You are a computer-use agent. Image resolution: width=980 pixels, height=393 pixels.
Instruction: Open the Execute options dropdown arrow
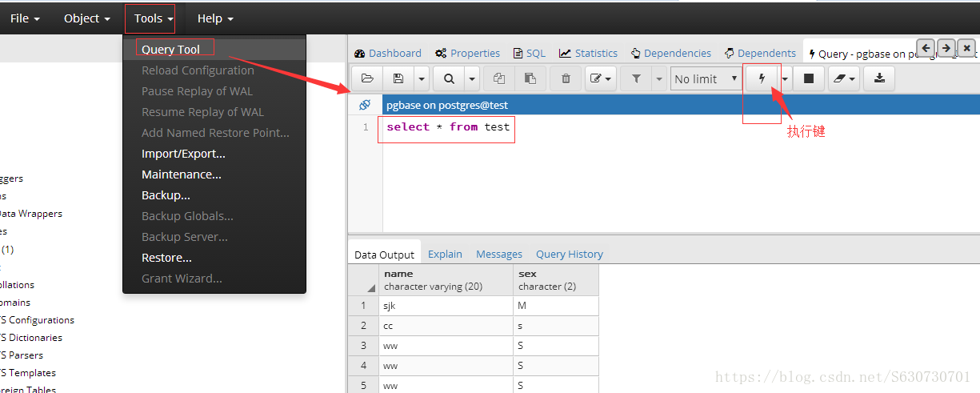(x=785, y=78)
